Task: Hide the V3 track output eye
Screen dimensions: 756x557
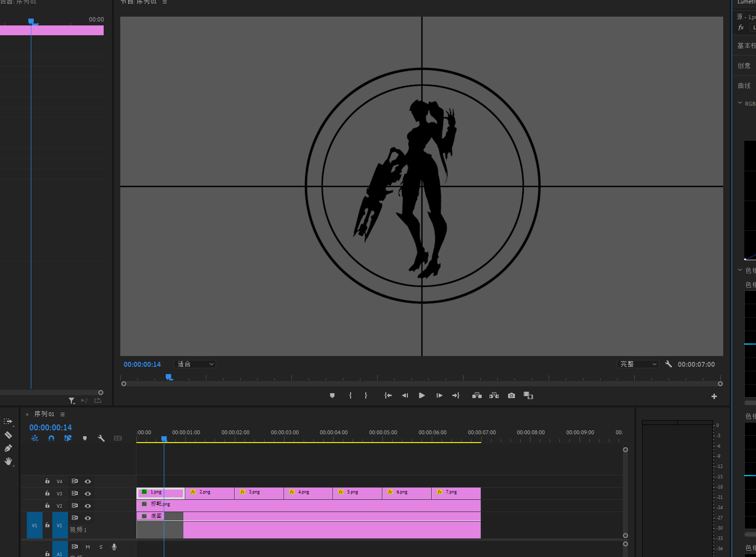Action: point(88,494)
